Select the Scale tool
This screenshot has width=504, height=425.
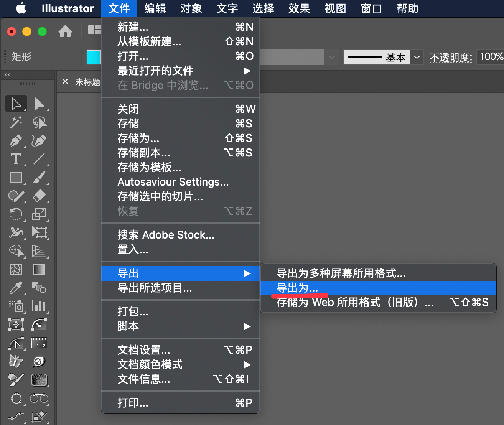pos(39,214)
